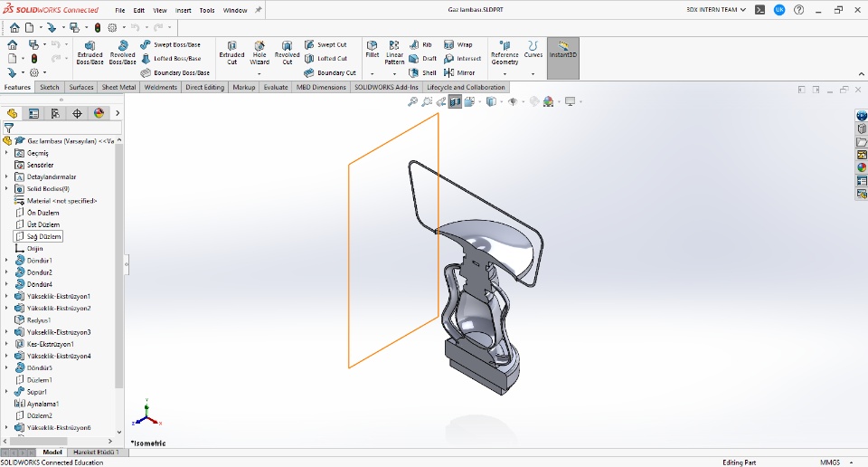The height and width of the screenshot is (467, 868).
Task: Open the Tools menu
Action: point(207,11)
